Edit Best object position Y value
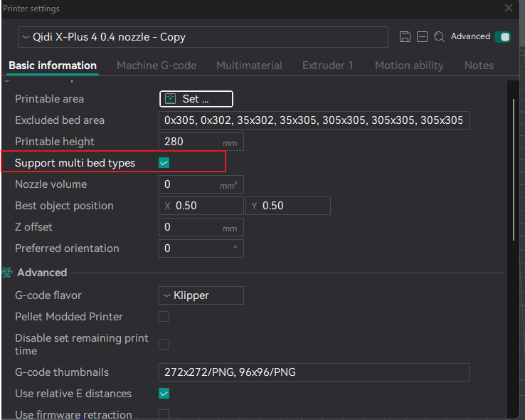This screenshot has height=420, width=525. pyautogui.click(x=288, y=206)
